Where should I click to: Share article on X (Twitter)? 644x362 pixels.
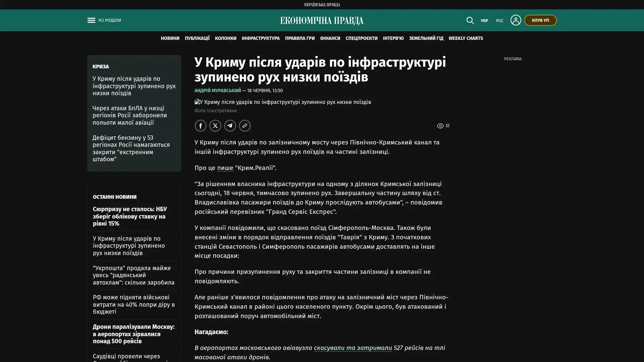click(x=215, y=126)
